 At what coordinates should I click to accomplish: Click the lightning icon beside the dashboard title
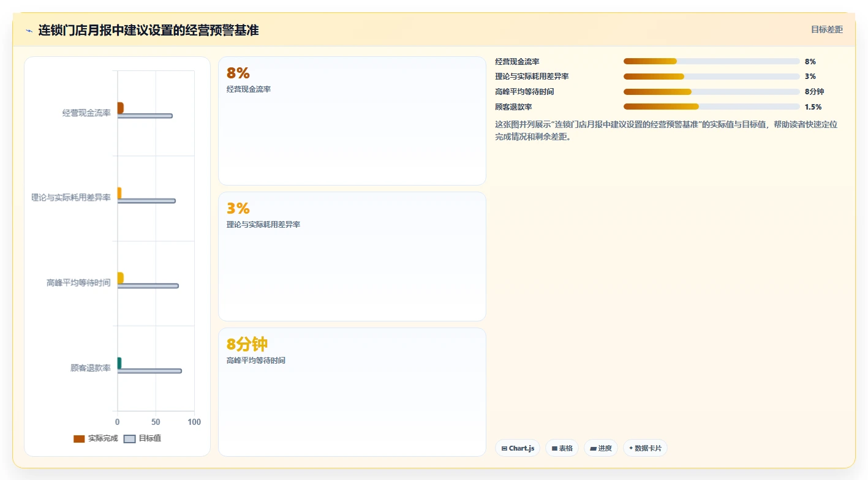click(29, 30)
